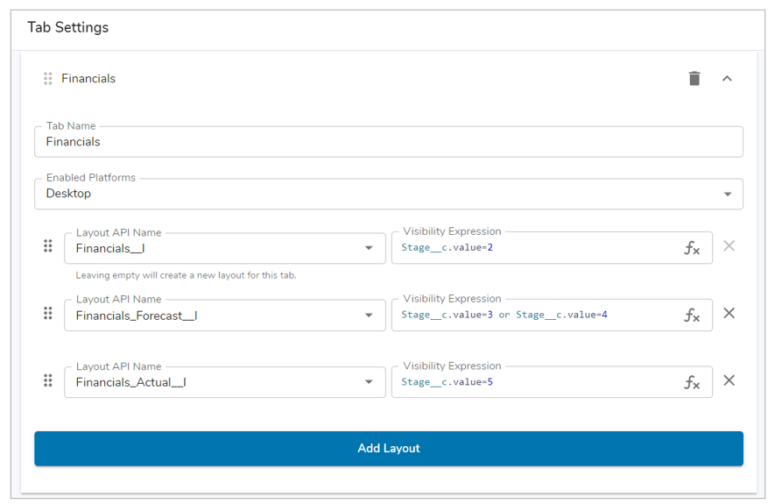This screenshot has width=768, height=504.
Task: Grab the drag handle beside Financials header
Action: 48,78
